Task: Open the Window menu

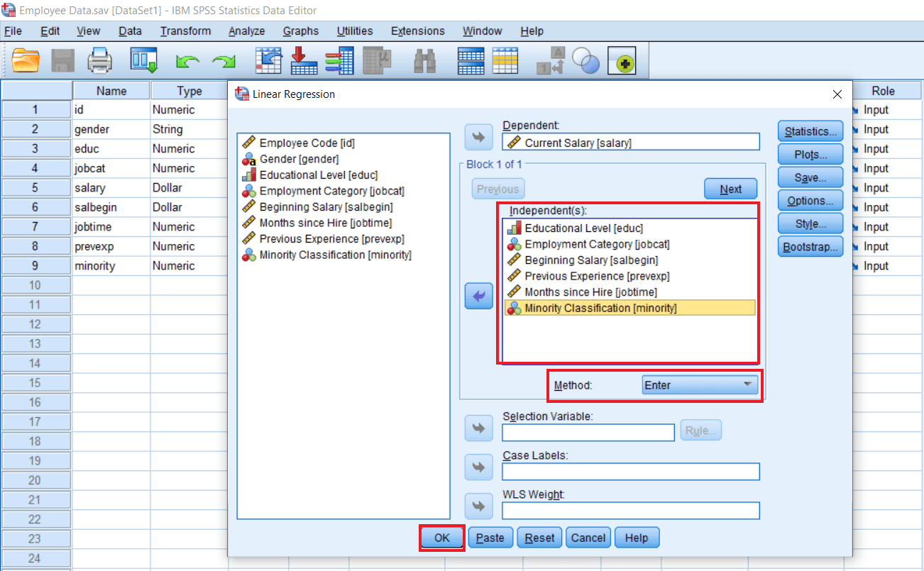Action: [x=482, y=31]
